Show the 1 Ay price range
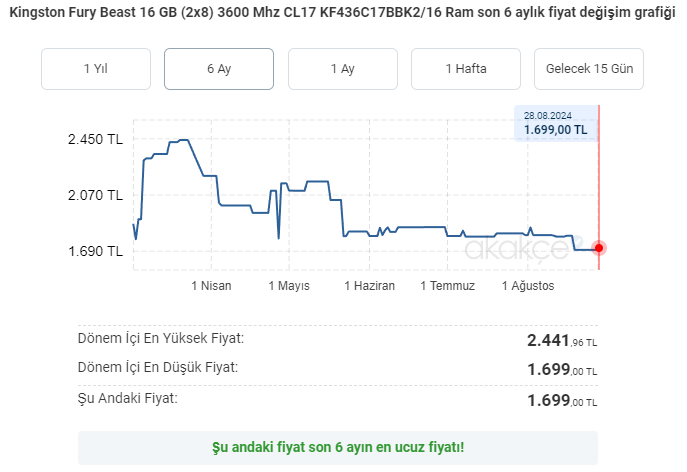Screen dimensions: 687x472 coord(342,69)
